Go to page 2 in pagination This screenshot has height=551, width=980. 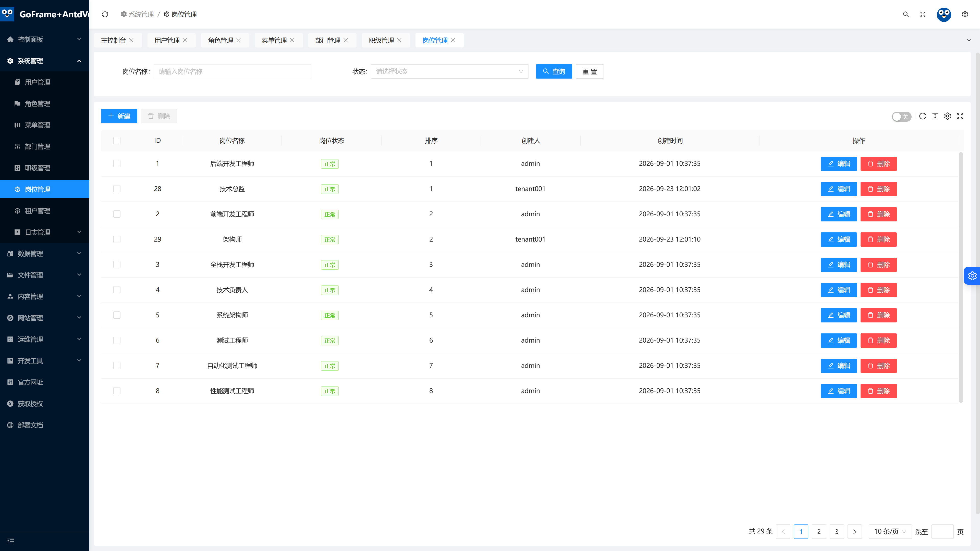pyautogui.click(x=819, y=532)
